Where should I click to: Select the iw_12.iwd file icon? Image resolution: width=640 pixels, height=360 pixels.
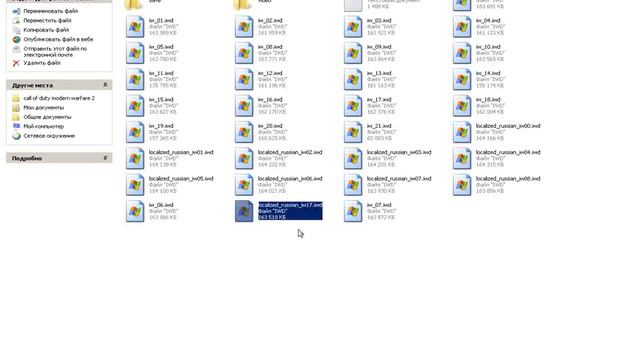[x=244, y=79]
